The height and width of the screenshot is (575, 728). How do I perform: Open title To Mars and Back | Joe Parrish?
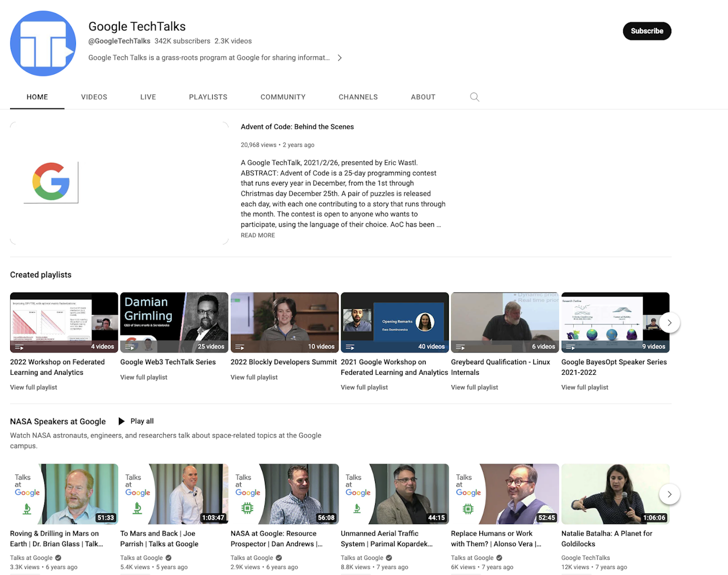point(159,539)
